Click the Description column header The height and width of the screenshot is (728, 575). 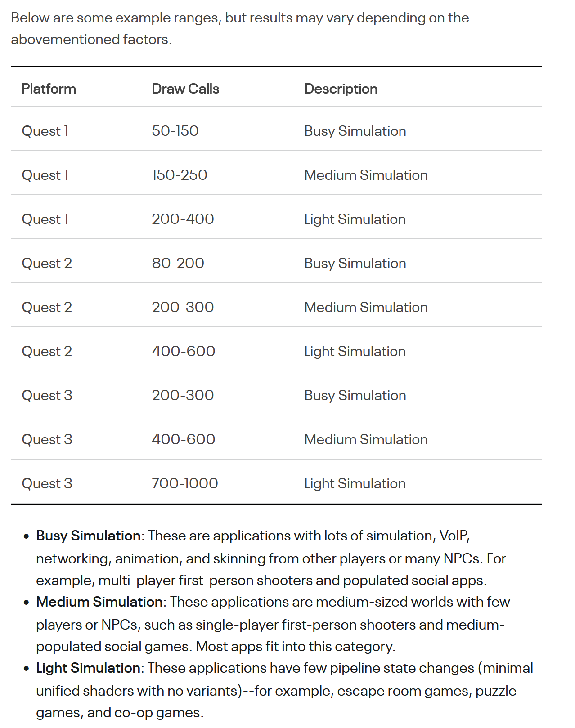click(341, 89)
